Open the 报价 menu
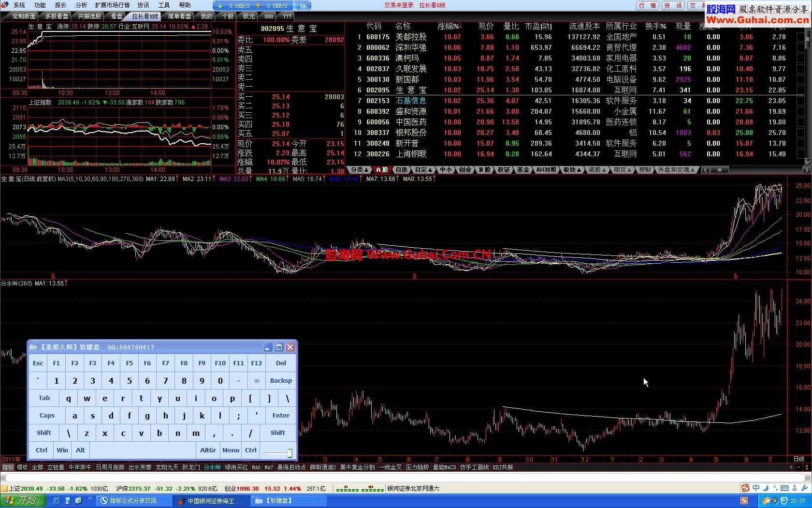812x508 pixels. pyautogui.click(x=61, y=5)
